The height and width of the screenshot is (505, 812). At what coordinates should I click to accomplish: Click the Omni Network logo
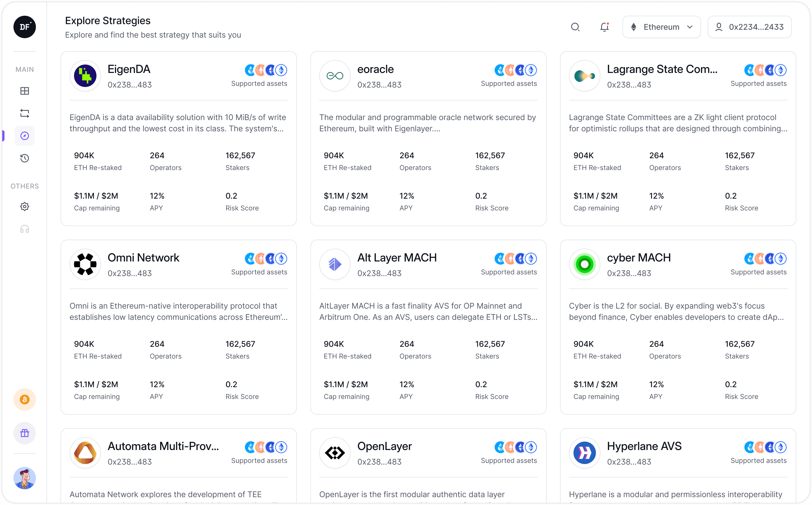85,264
